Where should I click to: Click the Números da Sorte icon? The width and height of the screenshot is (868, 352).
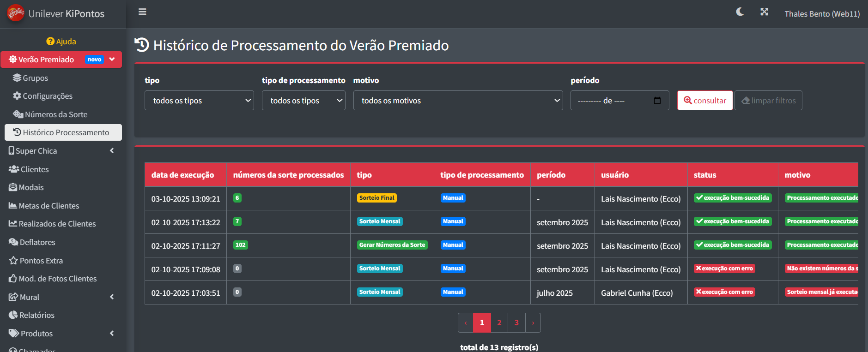pyautogui.click(x=18, y=114)
